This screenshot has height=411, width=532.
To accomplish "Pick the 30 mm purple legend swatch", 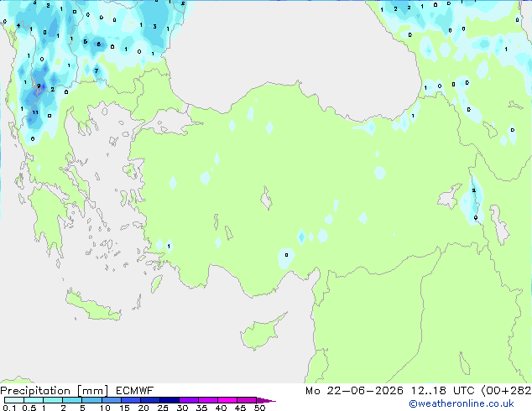I will pos(188,400).
